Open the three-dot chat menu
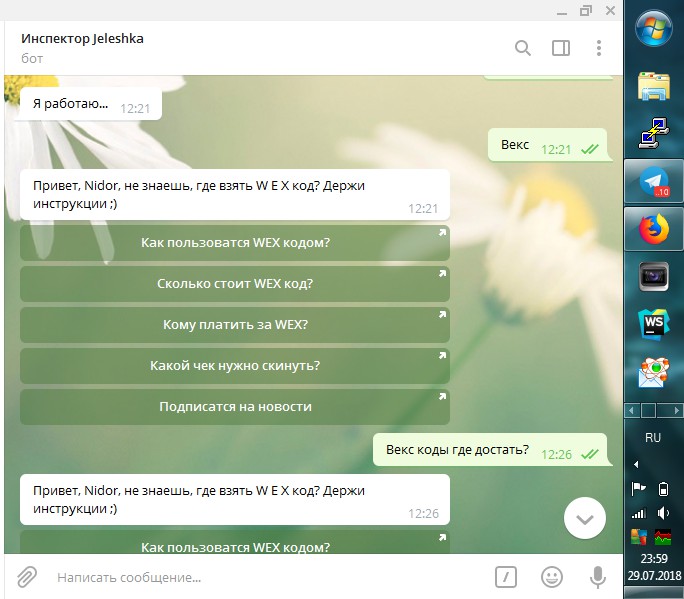 point(598,48)
